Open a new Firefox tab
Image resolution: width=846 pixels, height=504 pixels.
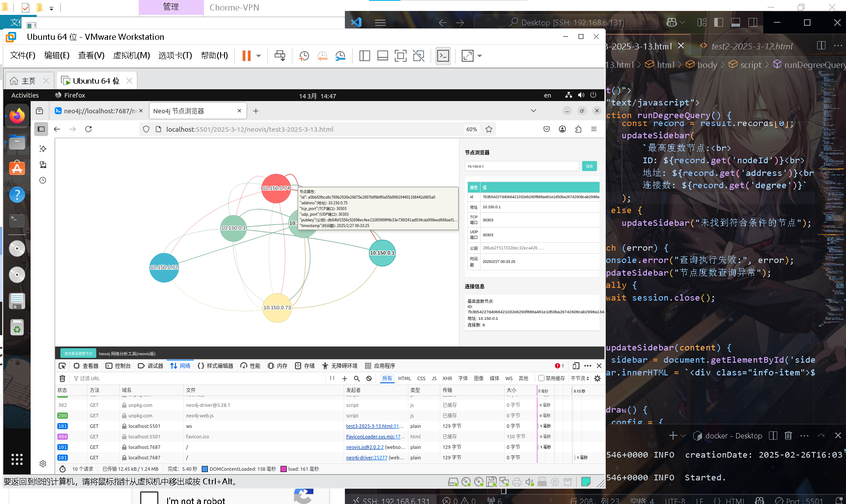(x=256, y=111)
